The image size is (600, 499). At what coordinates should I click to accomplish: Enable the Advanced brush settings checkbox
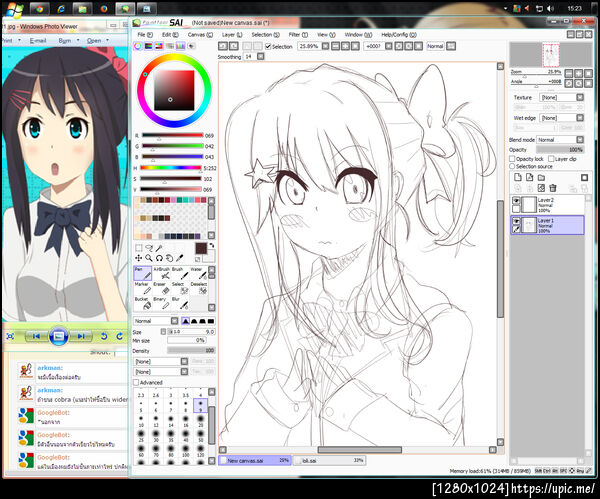136,382
